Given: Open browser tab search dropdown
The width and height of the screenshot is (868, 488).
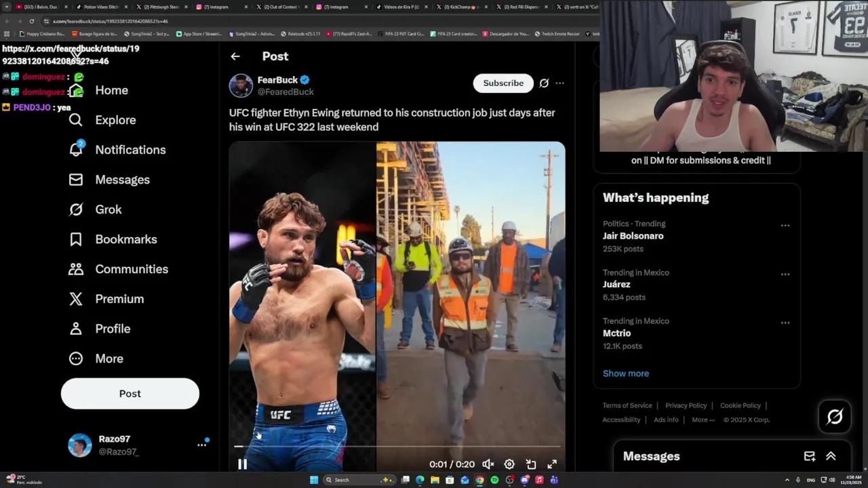Looking at the screenshot, I should click(7, 7).
